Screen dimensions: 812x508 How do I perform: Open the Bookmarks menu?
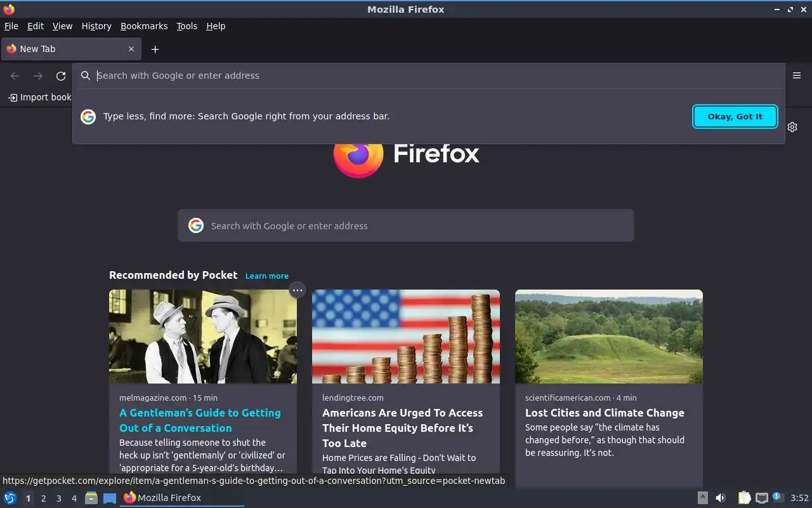(x=144, y=26)
